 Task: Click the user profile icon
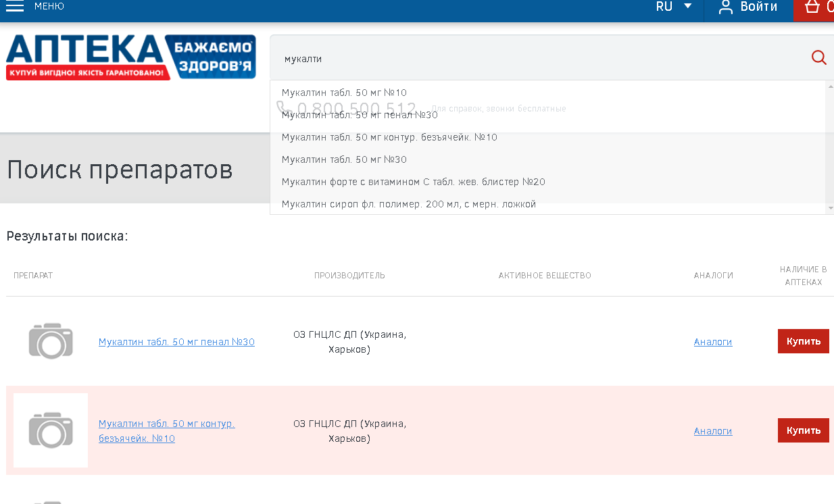click(726, 7)
